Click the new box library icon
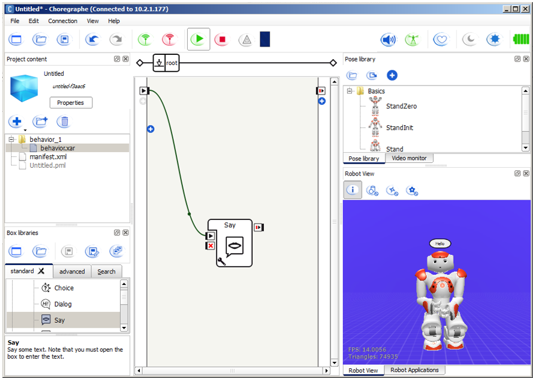 [16, 252]
